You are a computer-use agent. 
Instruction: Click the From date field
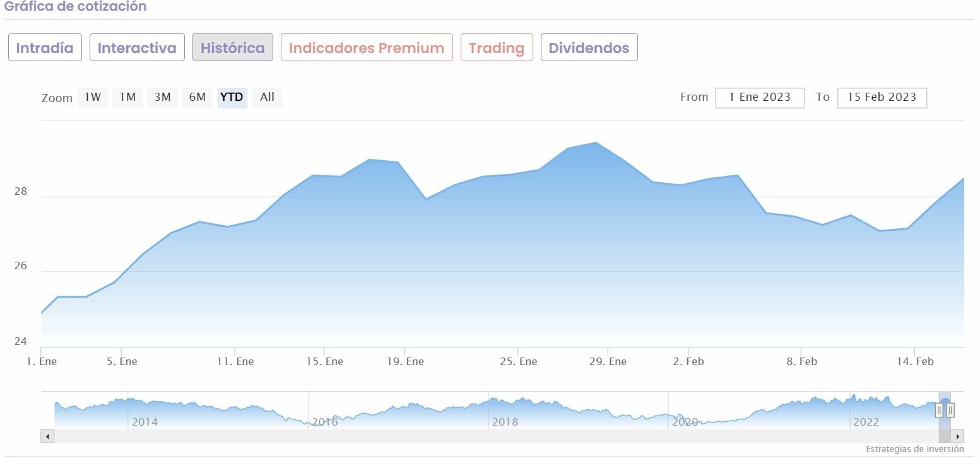760,98
